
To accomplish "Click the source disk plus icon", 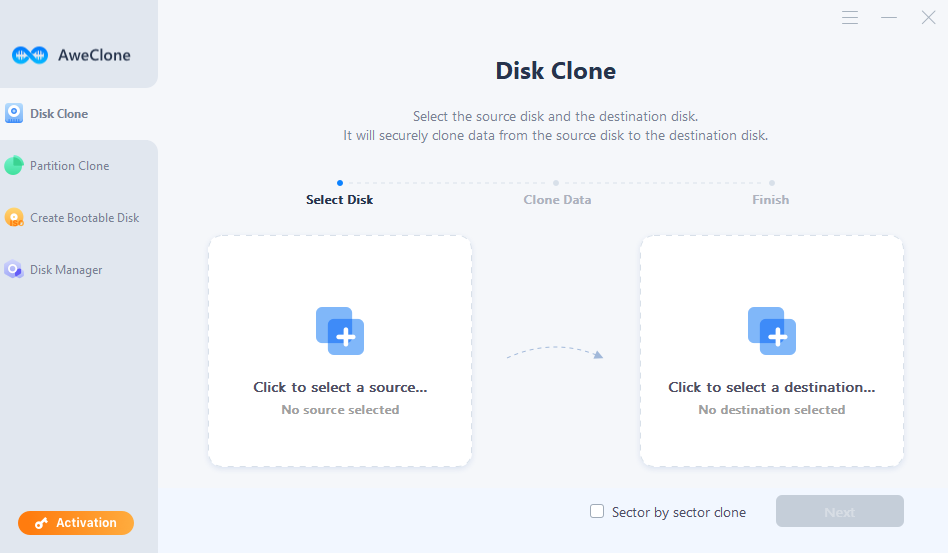I will coord(340,331).
